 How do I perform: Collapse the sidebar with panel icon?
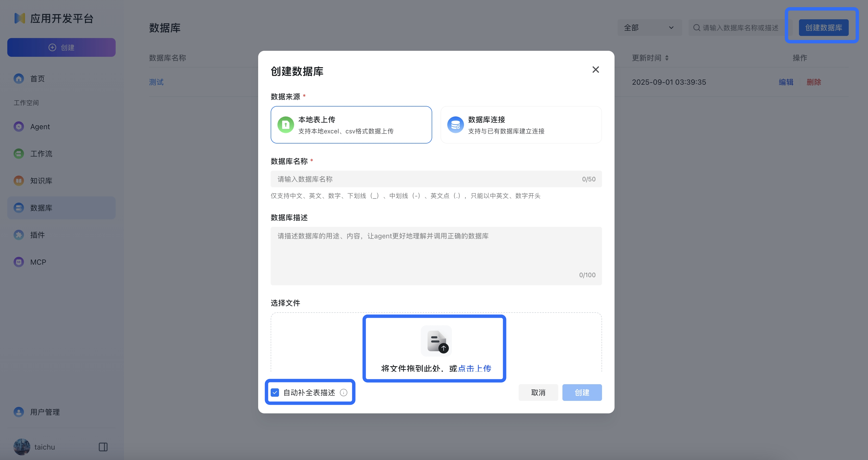pyautogui.click(x=103, y=446)
